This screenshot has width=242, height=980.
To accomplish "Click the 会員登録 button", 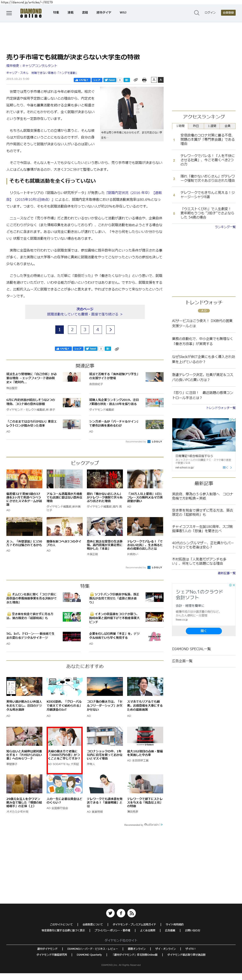I will [x=228, y=12].
